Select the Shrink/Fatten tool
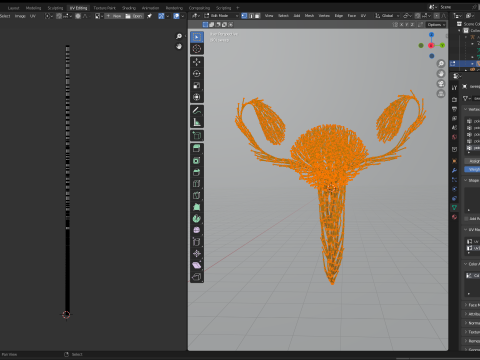Image resolution: width=480 pixels, height=360 pixels. click(197, 254)
